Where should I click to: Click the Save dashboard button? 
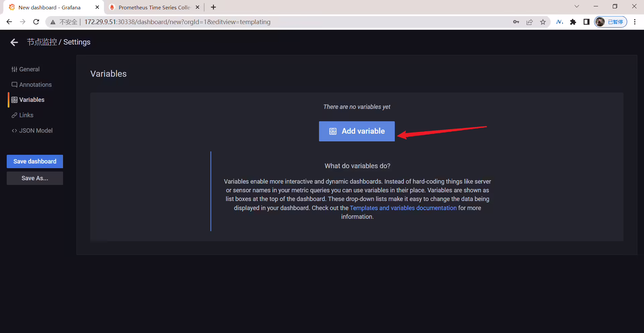pyautogui.click(x=35, y=161)
